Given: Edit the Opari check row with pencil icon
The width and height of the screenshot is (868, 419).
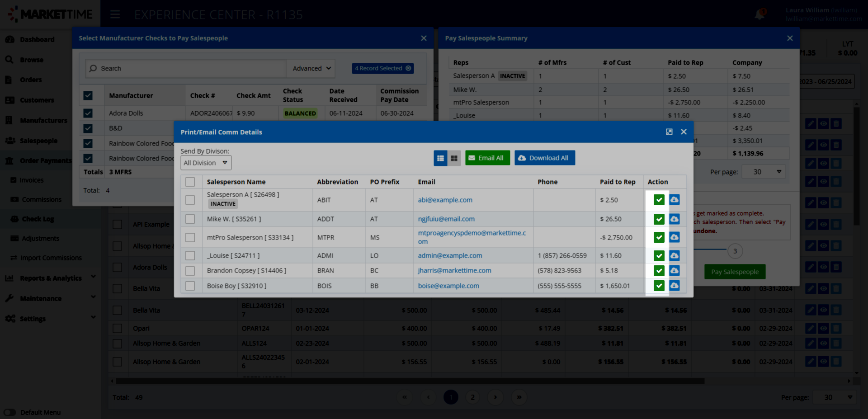Looking at the screenshot, I should pyautogui.click(x=811, y=329).
